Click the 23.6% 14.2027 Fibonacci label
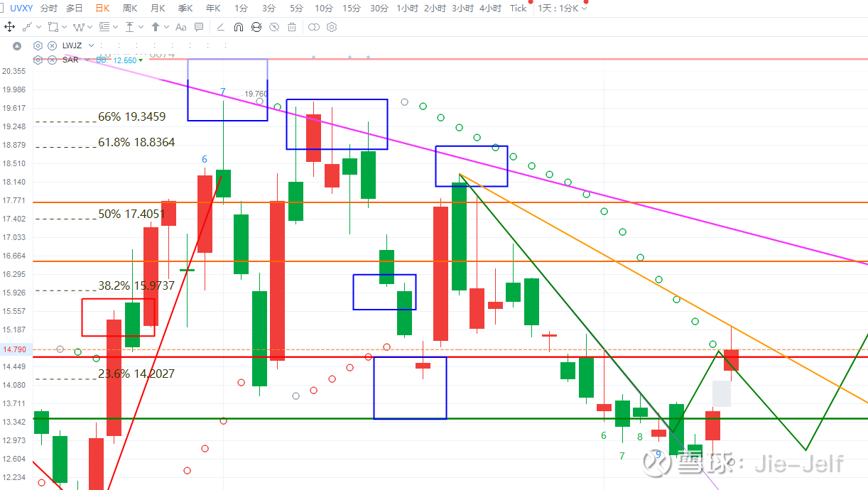 136,374
